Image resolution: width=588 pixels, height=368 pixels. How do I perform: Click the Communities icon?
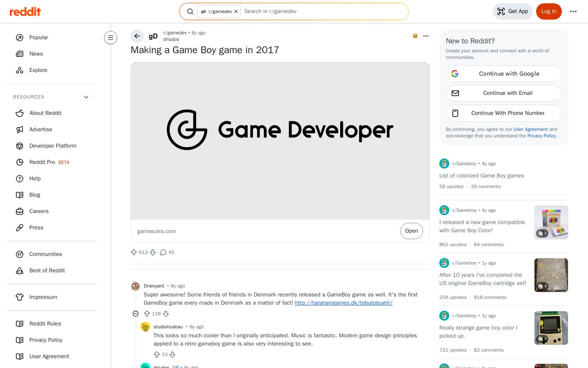[x=20, y=254]
